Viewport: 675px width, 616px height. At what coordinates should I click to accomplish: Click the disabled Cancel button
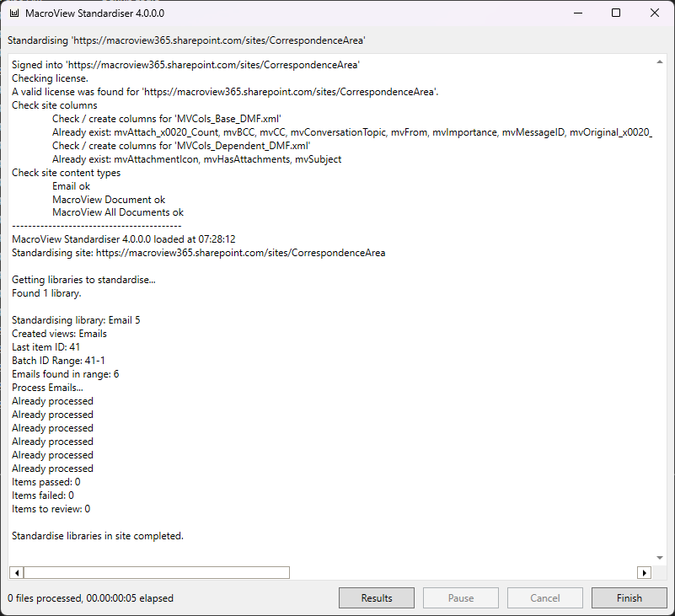tap(545, 598)
